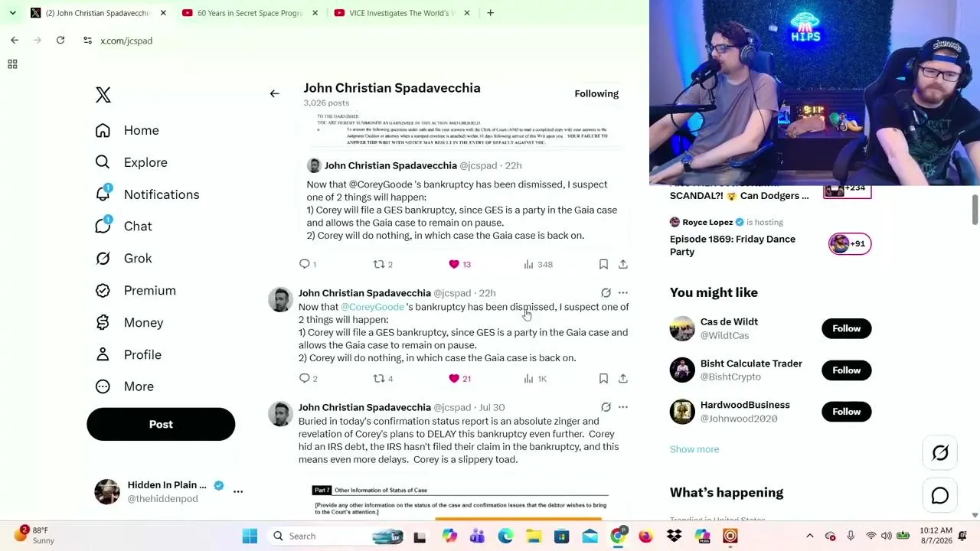Screen dimensions: 980x551
Task: Open the Jul 30 post date link
Action: pyautogui.click(x=492, y=407)
